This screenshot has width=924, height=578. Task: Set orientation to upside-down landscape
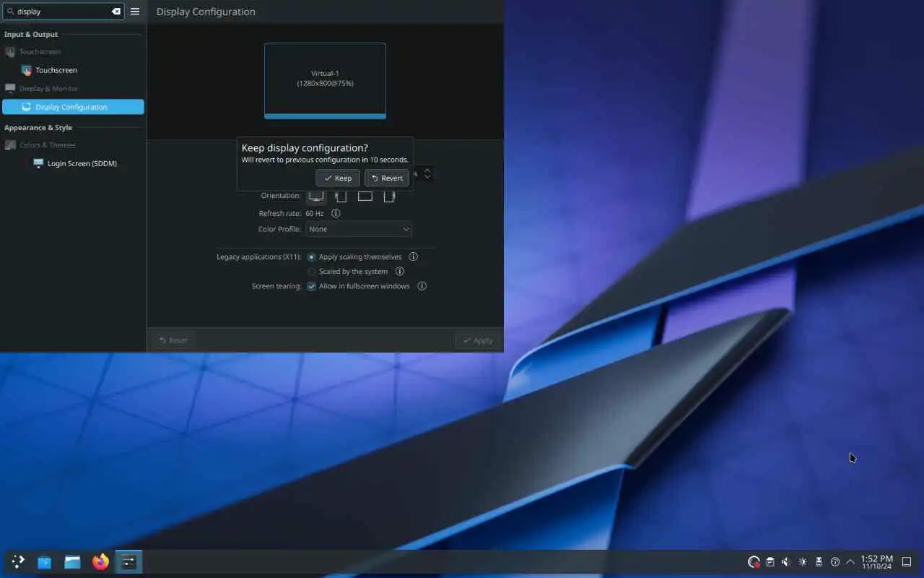pyautogui.click(x=365, y=196)
